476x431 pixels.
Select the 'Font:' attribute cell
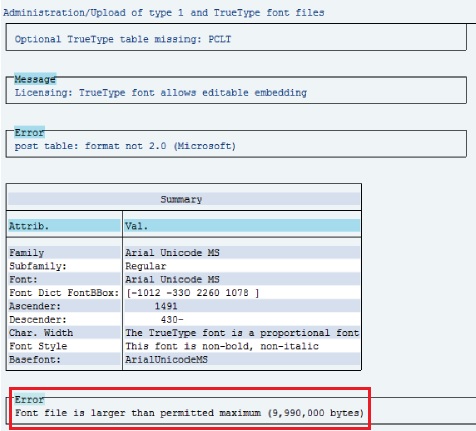64,279
